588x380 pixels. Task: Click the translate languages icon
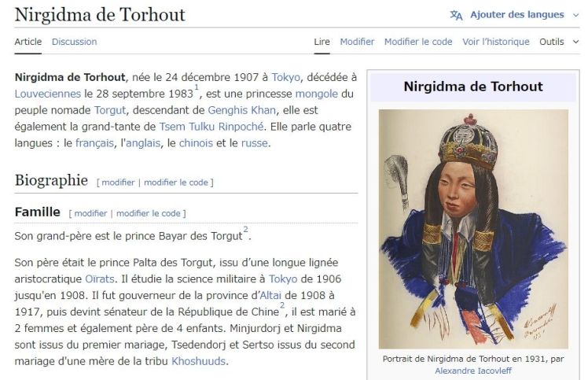pyautogui.click(x=456, y=15)
